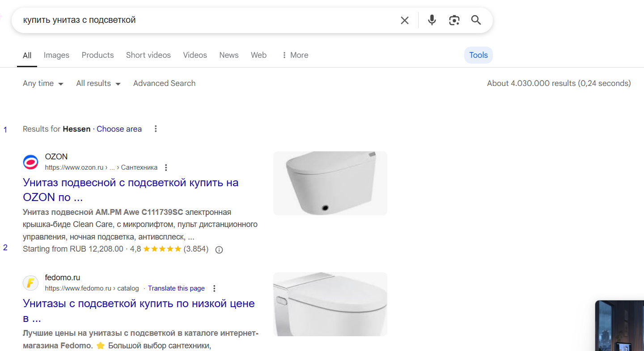Switch to the Web tab

pos(258,55)
